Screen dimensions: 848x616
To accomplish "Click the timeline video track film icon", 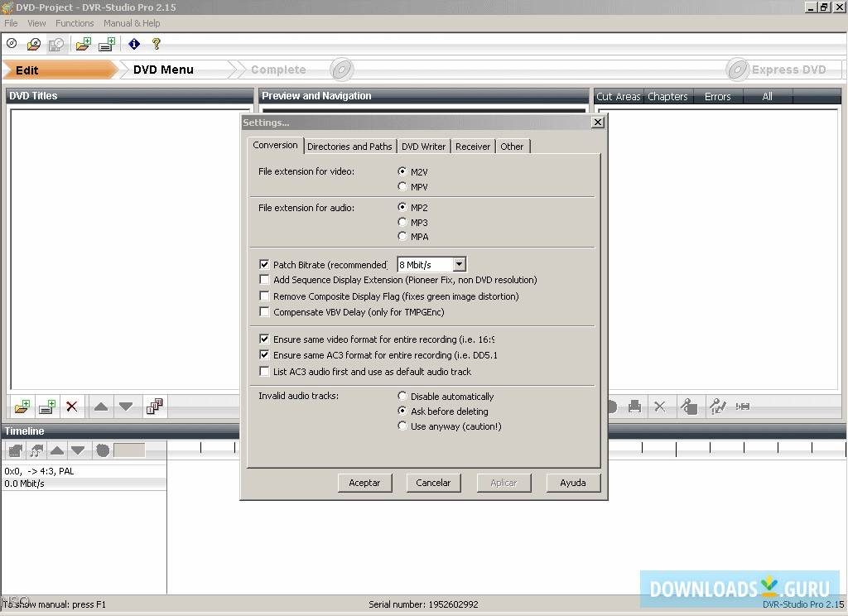I will point(16,450).
